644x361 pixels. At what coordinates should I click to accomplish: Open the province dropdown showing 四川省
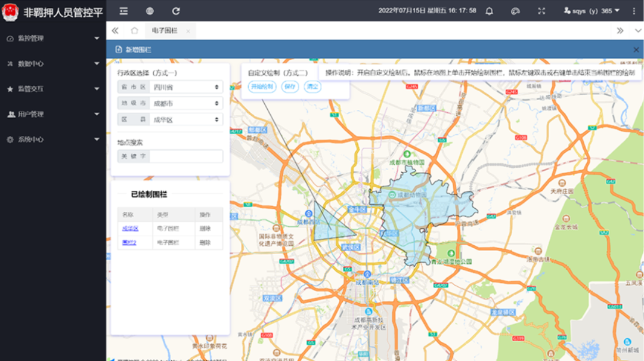point(186,87)
